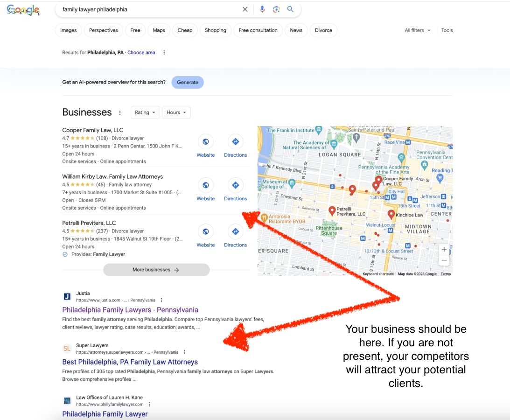This screenshot has width=510, height=420.
Task: Get directions to Petrelli Previtera
Action: pyautogui.click(x=236, y=231)
